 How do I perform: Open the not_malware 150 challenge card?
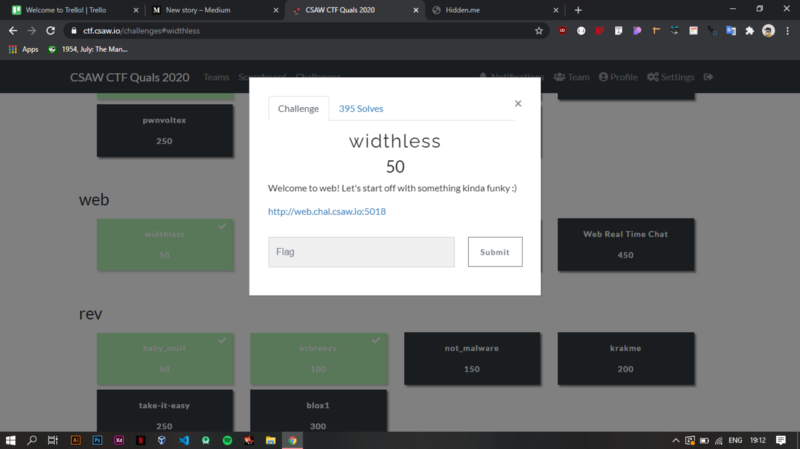pyautogui.click(x=472, y=359)
